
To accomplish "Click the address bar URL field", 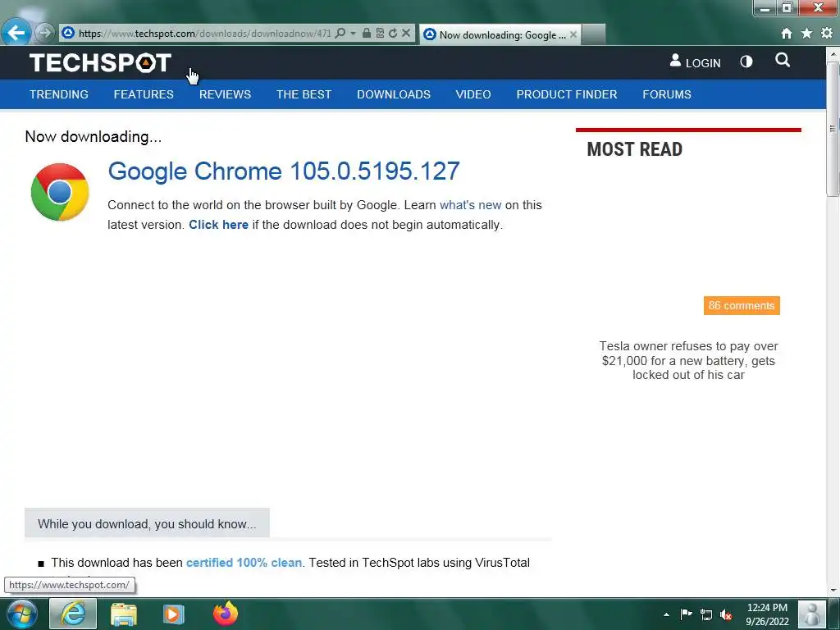I will point(204,33).
